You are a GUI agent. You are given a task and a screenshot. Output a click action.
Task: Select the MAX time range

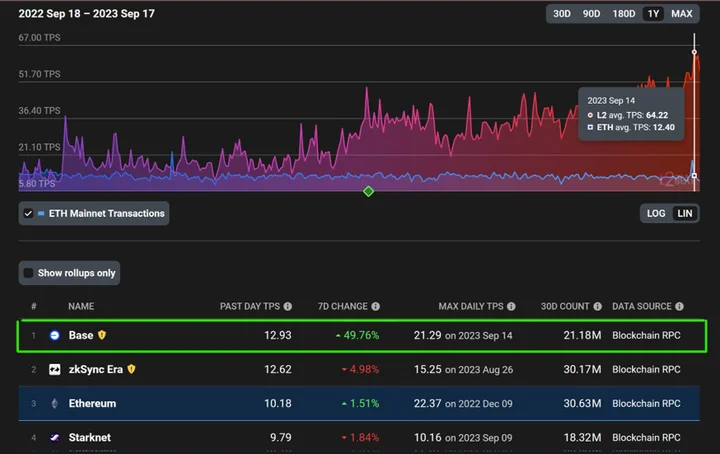[x=681, y=14]
